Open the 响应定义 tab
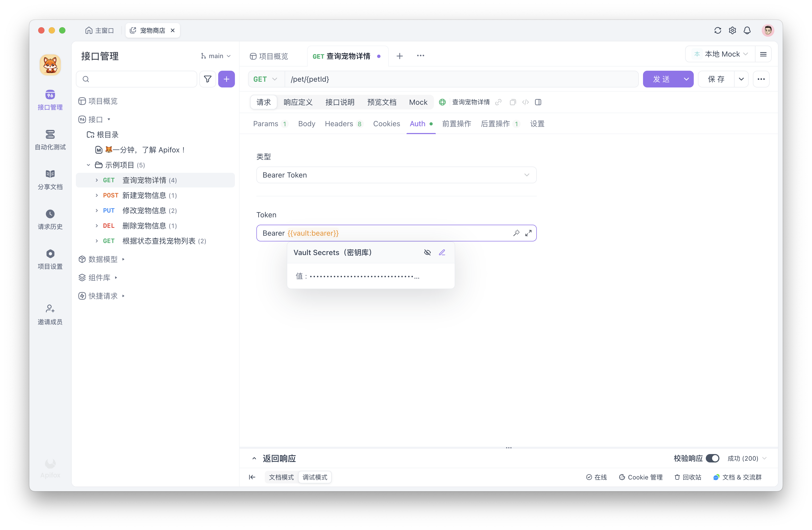Image resolution: width=812 pixels, height=530 pixels. [x=298, y=102]
